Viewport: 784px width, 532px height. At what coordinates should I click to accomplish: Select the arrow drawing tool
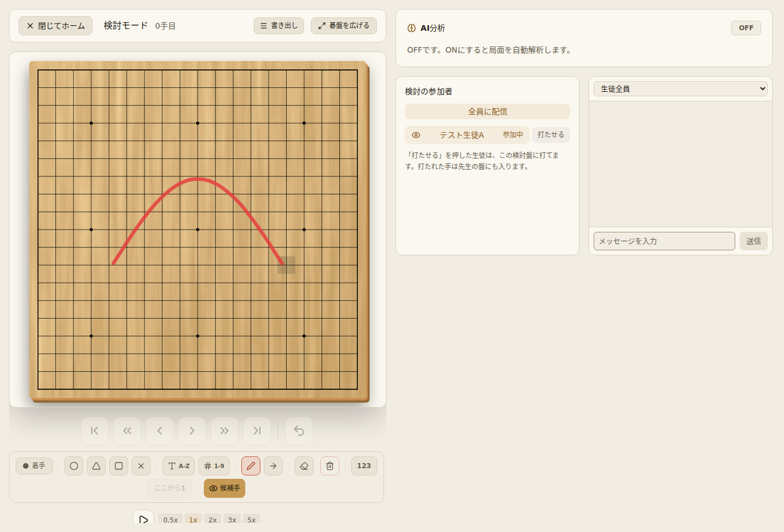[x=273, y=466]
